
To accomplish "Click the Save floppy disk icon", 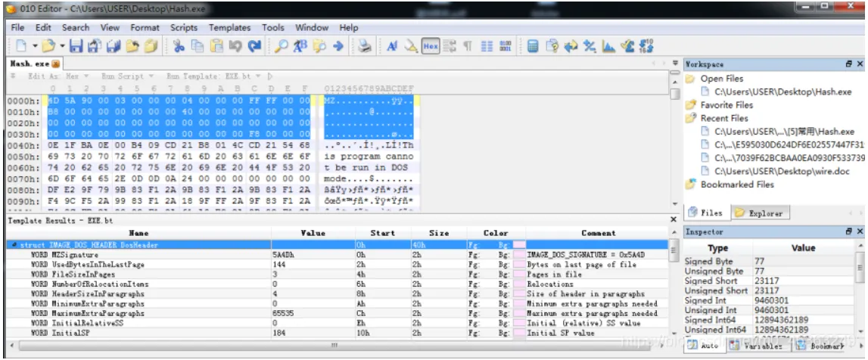I will [76, 46].
